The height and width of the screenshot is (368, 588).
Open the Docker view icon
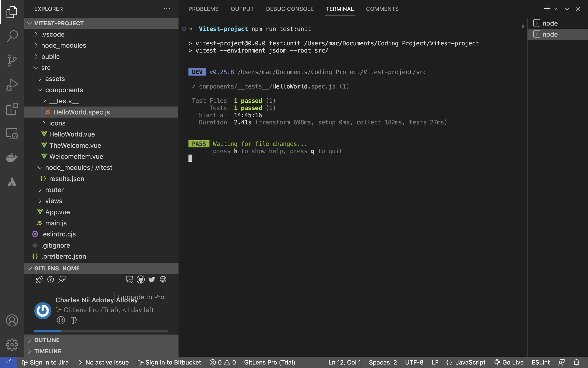(12, 158)
